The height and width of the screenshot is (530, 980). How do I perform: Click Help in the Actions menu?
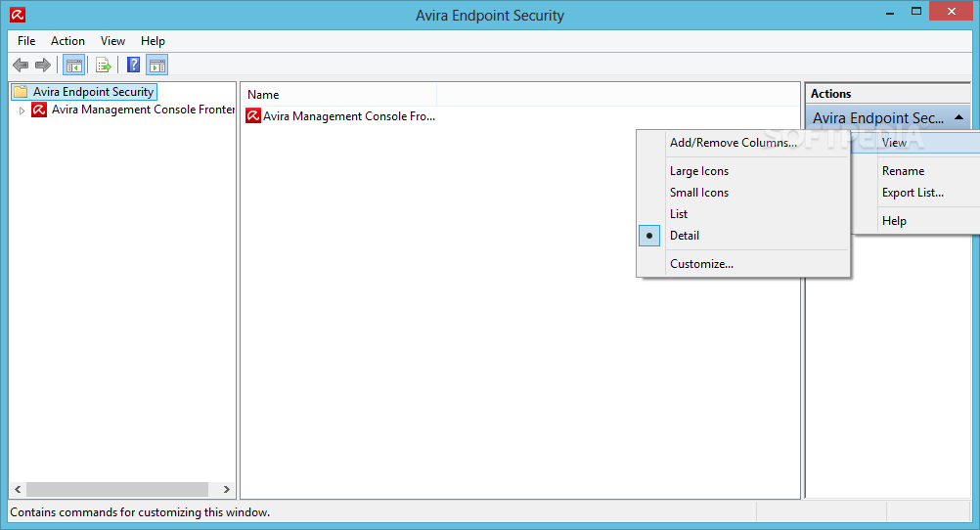coord(915,221)
